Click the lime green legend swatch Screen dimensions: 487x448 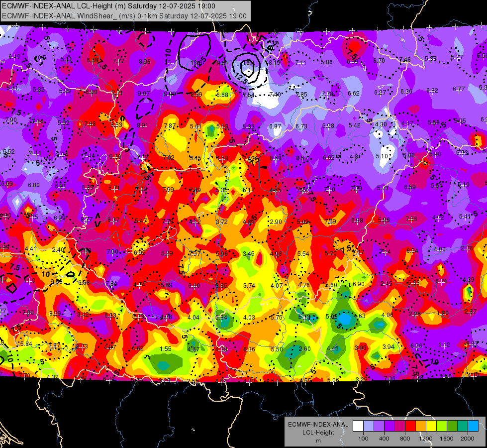442,426
